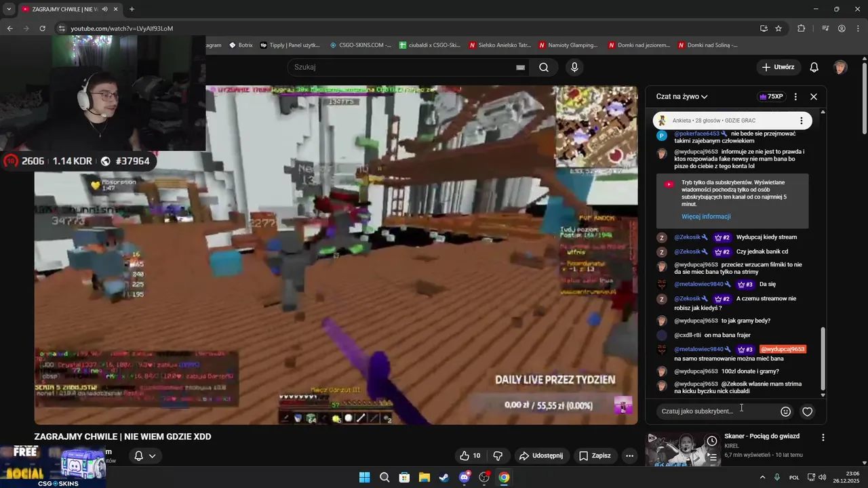Viewport: 868px width, 488px height.
Task: Add Skaner video to queue
Action: click(x=712, y=457)
